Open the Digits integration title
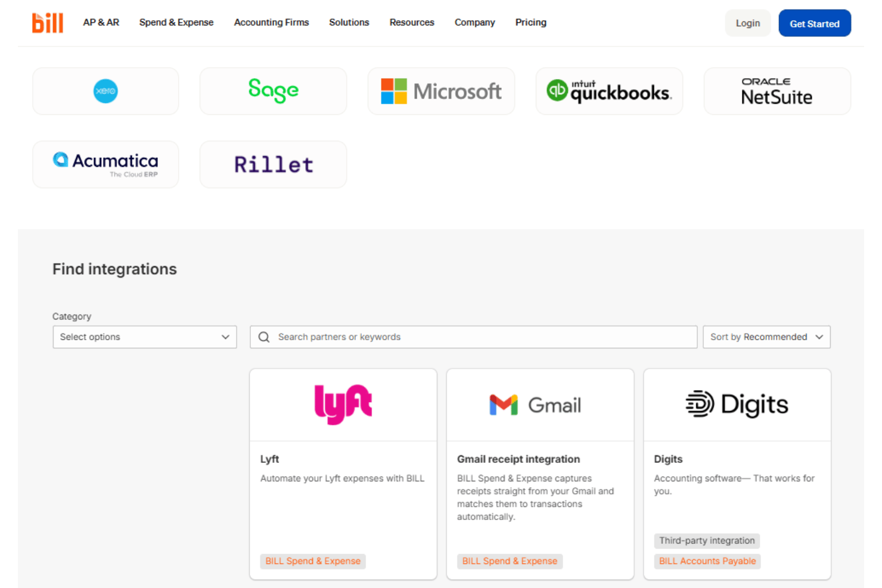Image resolution: width=882 pixels, height=588 pixels. pyautogui.click(x=668, y=459)
